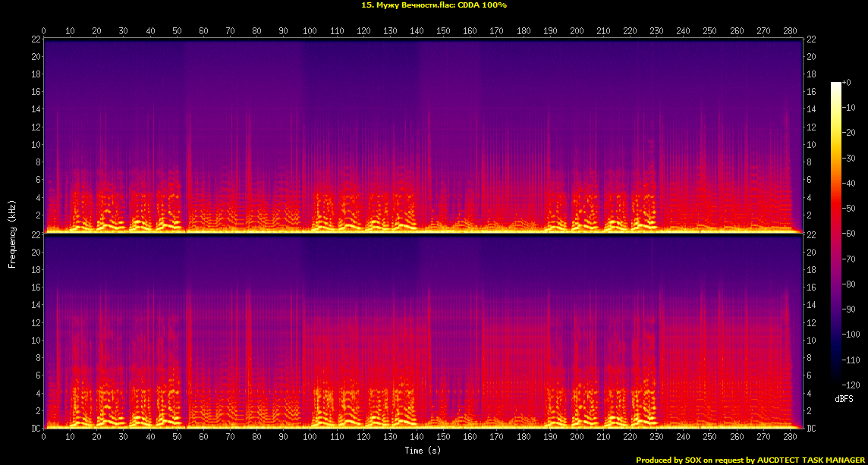This screenshot has height=465, width=868.
Task: Click the upper channel spectrogram panel
Action: (x=423, y=135)
